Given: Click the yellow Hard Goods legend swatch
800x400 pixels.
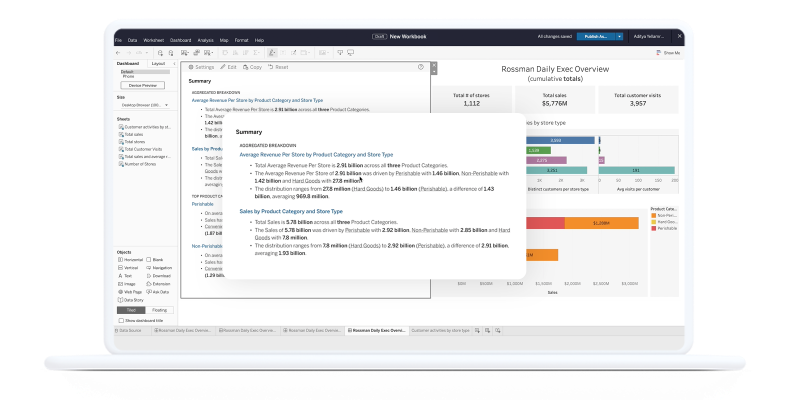Looking at the screenshot, I should 654,222.
